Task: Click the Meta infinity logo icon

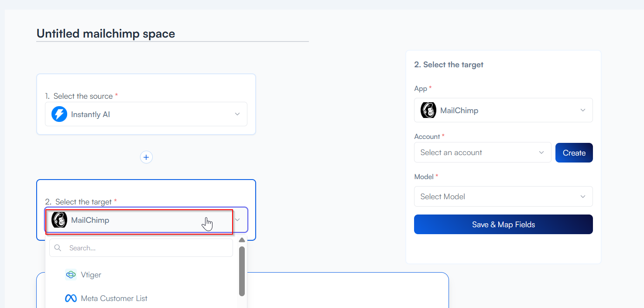Action: point(71,298)
